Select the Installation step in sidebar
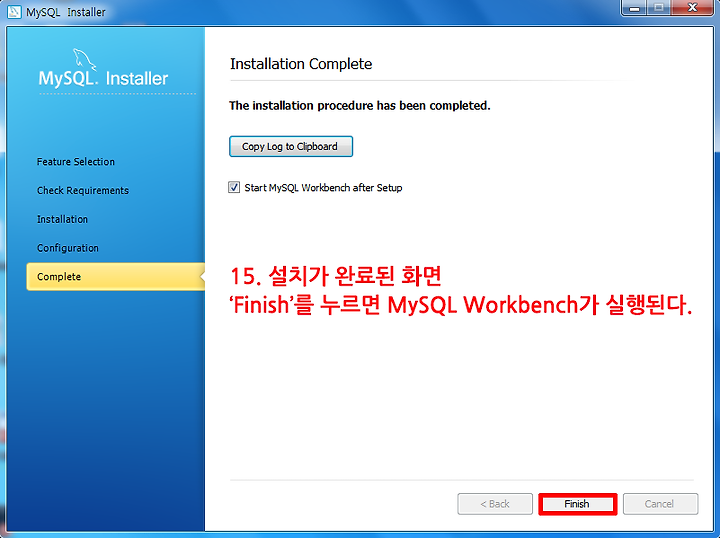Viewport: 720px width, 538px height. tap(62, 219)
